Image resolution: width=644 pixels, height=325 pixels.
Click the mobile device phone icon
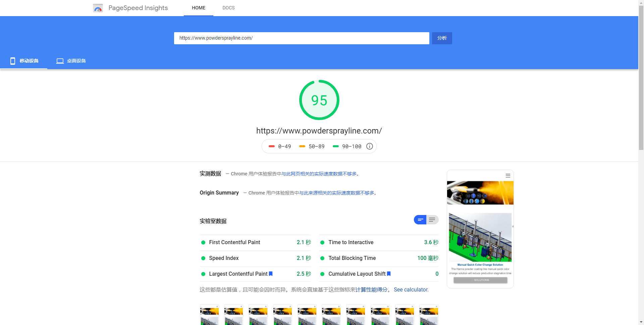point(13,61)
